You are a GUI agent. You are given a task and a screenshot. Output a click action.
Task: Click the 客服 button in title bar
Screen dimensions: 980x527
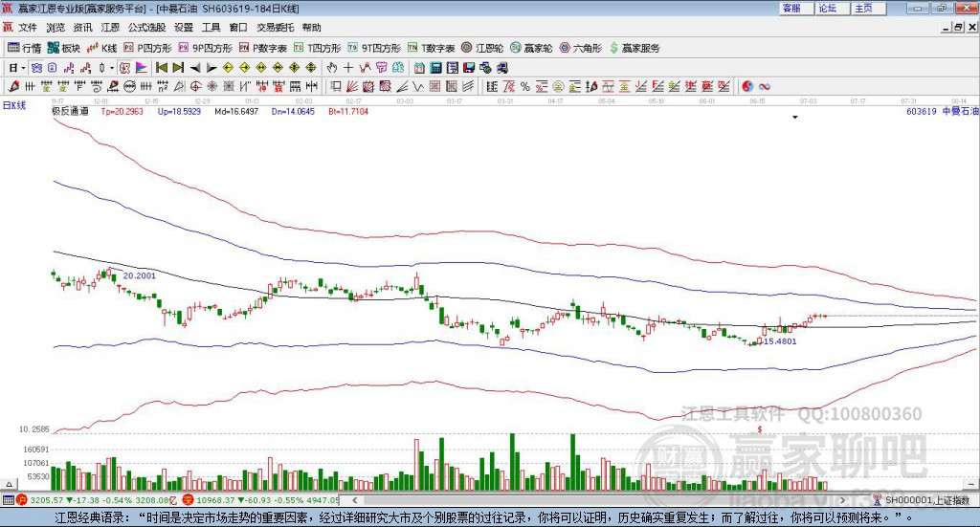pyautogui.click(x=796, y=8)
